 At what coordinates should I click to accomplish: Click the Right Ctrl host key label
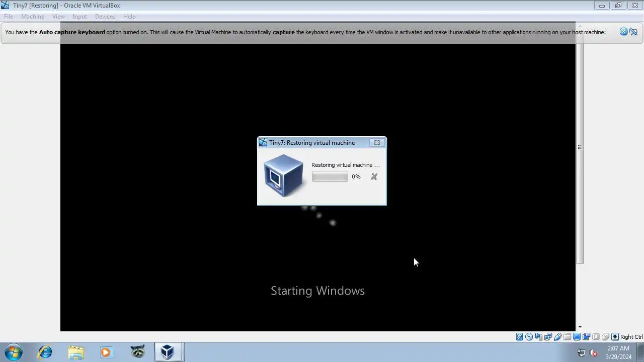click(x=631, y=337)
